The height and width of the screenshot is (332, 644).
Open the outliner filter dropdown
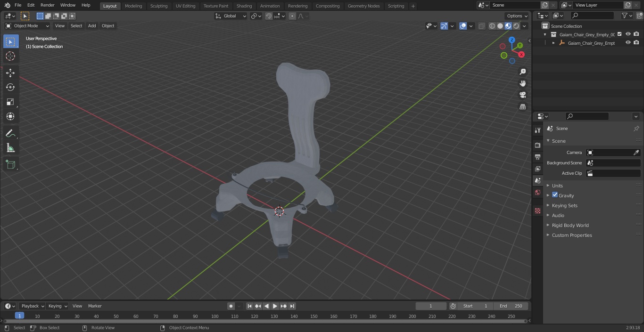pyautogui.click(x=626, y=16)
